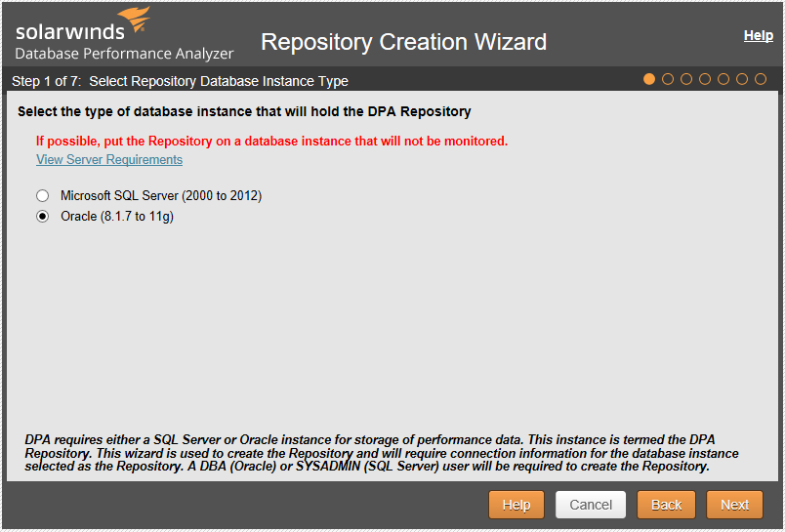
Task: Click the 'Oracle (8.1.7 to 11g)' label text
Action: tap(117, 217)
